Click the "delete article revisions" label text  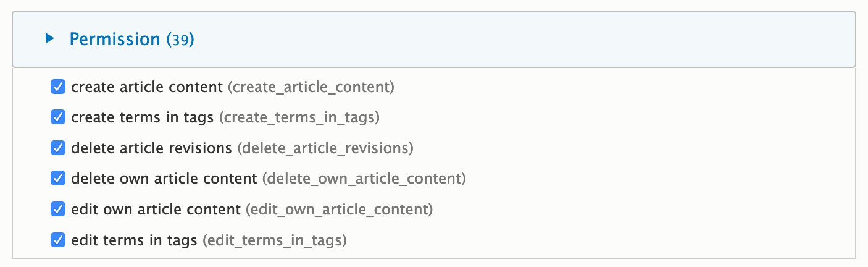pos(152,148)
